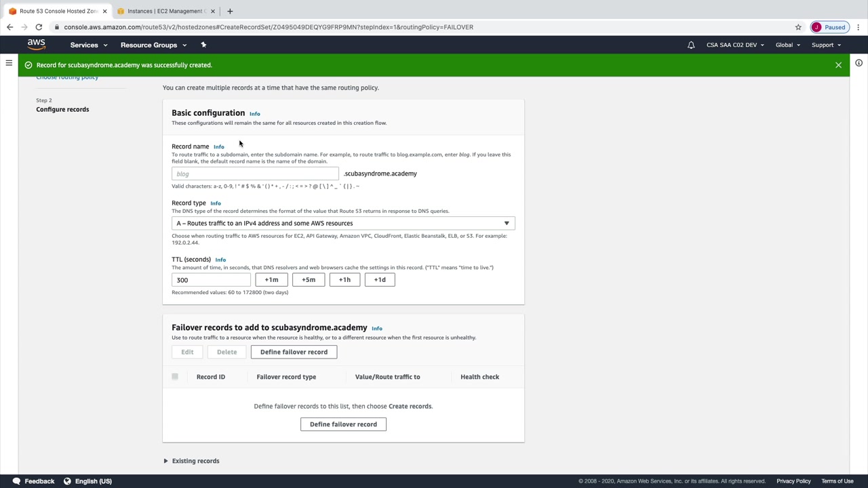Expand the Existing records section
Screen dimensions: 868x488
pos(191,461)
